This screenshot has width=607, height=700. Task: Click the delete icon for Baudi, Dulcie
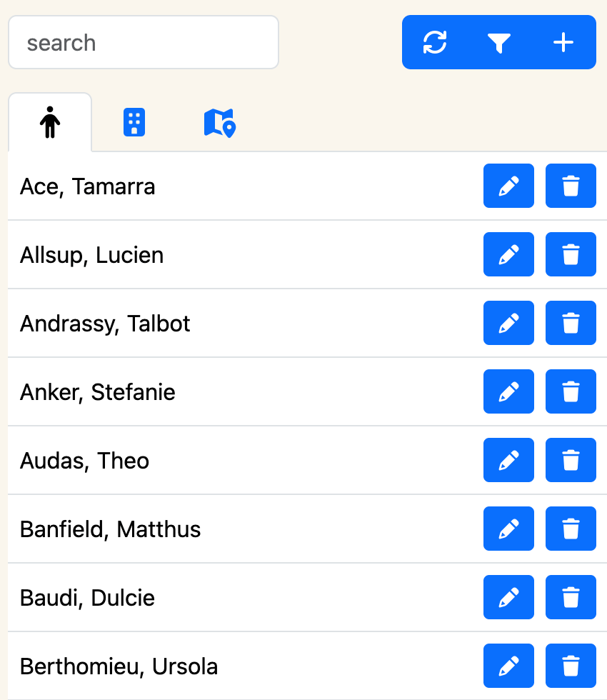[x=571, y=597]
